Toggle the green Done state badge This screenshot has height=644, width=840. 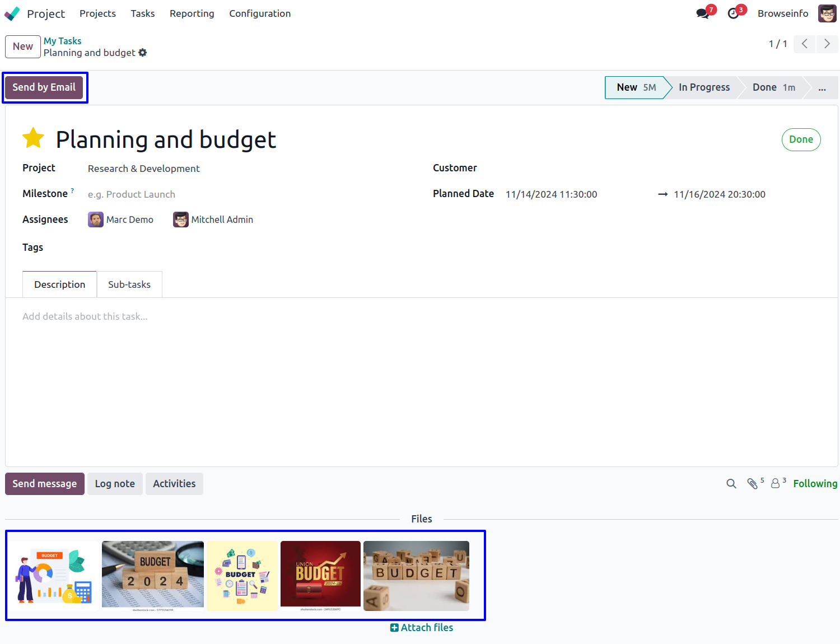(801, 139)
